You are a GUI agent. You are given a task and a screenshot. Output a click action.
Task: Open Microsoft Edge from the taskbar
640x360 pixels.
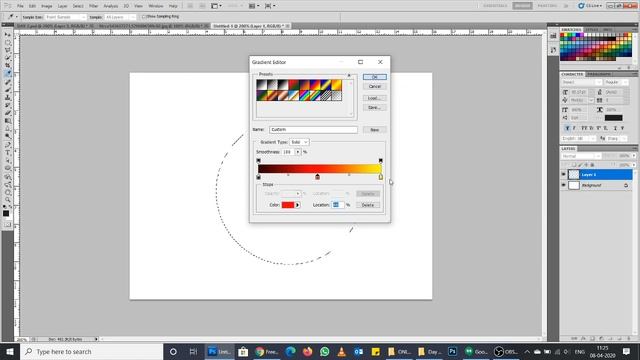pos(291,351)
